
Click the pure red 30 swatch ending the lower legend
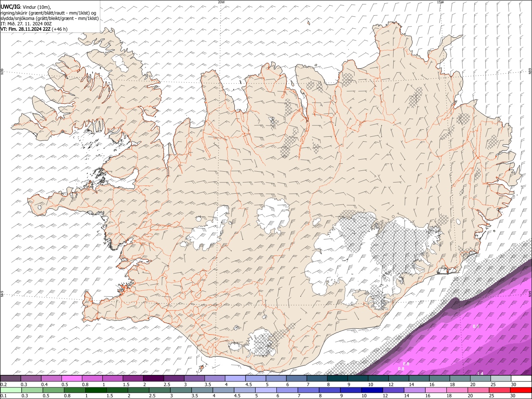[521, 390]
